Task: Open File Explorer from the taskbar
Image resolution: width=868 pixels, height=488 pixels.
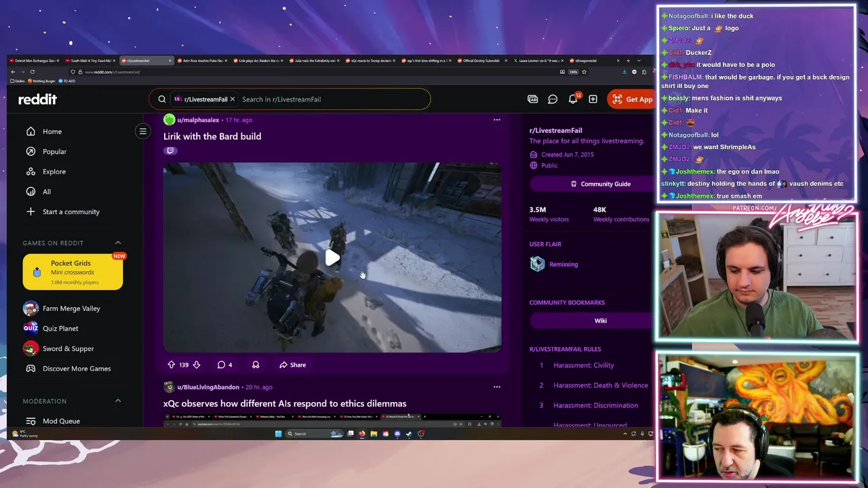Action: pos(374,434)
